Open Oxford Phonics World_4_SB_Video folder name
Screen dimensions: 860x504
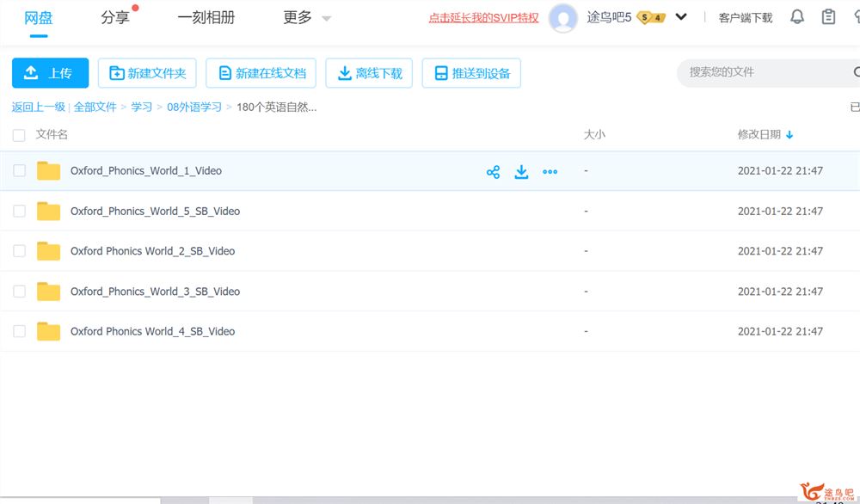152,331
